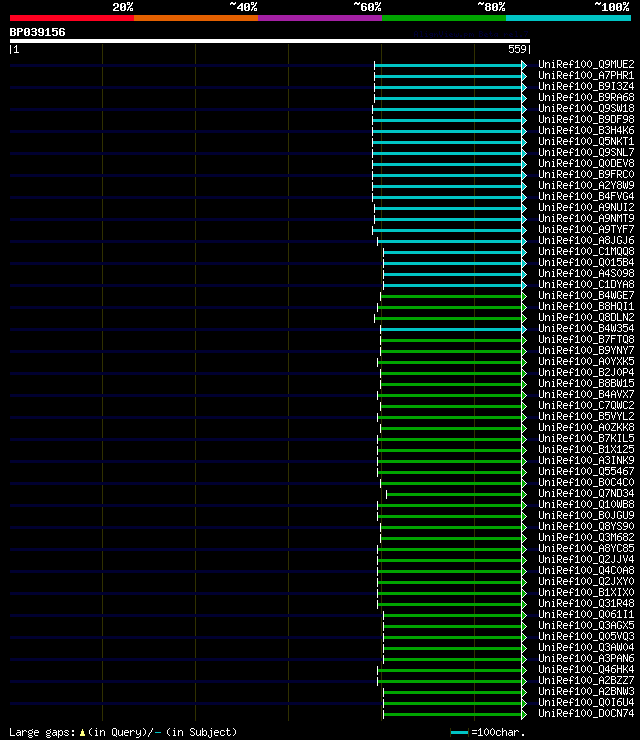Open hit UniRef100_Q55467
640x740 pixels.
pyautogui.click(x=586, y=471)
